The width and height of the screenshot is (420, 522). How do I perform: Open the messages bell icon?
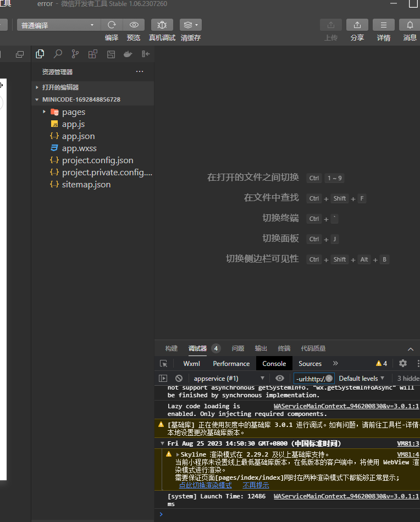pos(410,25)
